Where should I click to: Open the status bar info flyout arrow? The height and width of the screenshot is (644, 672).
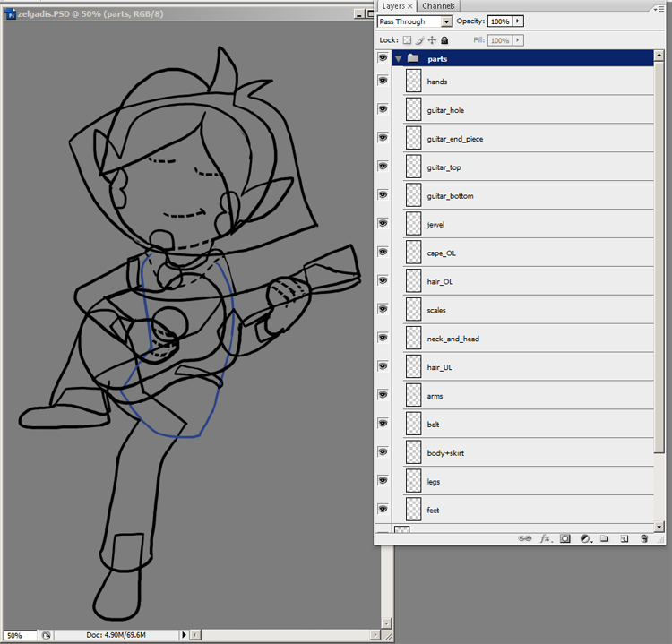coord(184,634)
